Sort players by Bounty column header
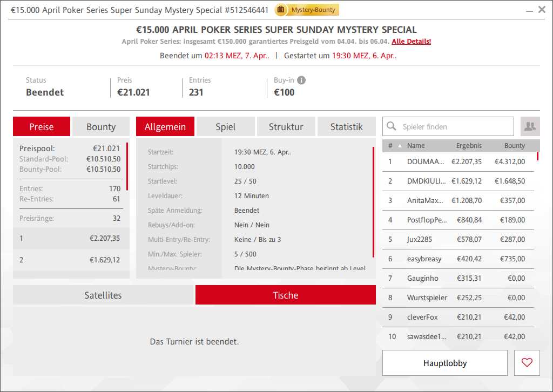The width and height of the screenshot is (553, 392). point(515,146)
